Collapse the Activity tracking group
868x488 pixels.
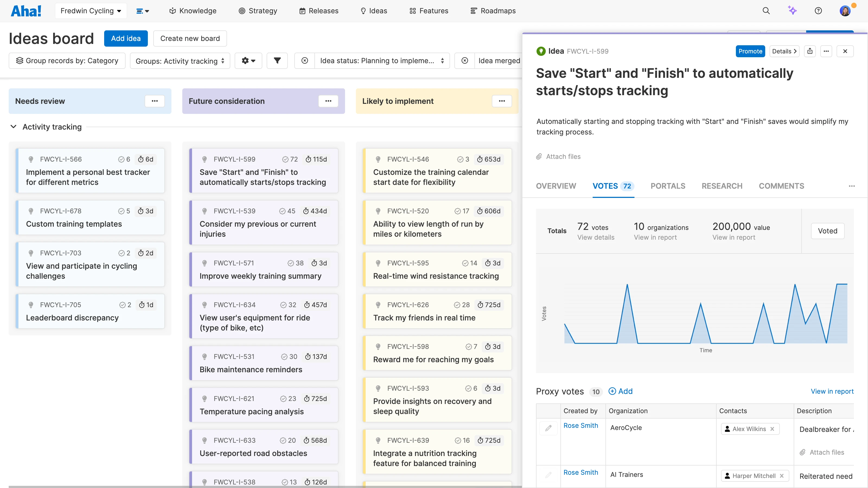[x=14, y=127]
